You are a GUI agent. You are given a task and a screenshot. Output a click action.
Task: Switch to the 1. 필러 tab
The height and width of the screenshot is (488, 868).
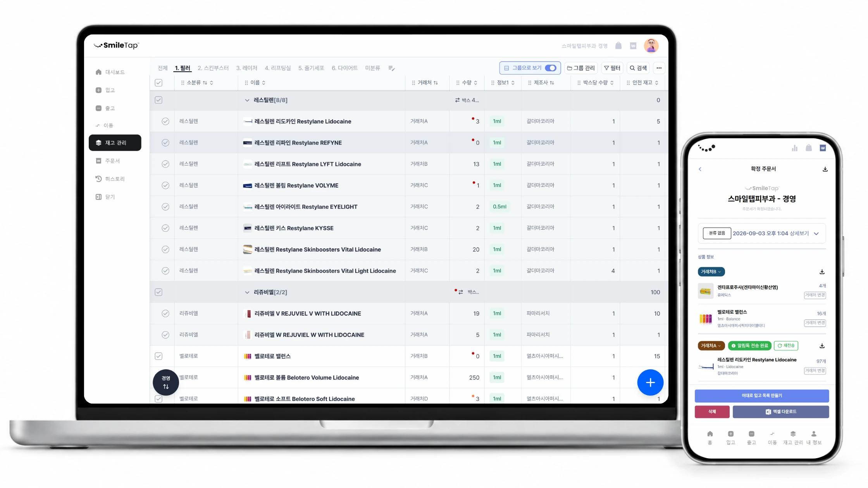click(183, 68)
